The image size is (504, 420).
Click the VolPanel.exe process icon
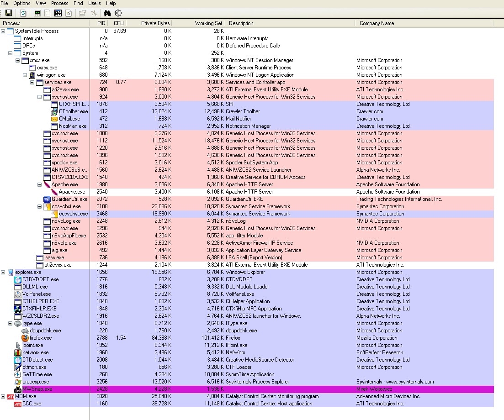(x=18, y=294)
